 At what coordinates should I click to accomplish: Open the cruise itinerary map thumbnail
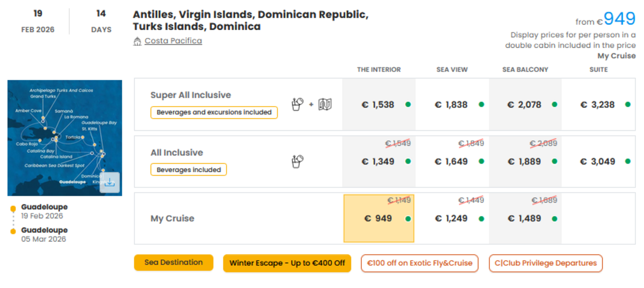65,138
